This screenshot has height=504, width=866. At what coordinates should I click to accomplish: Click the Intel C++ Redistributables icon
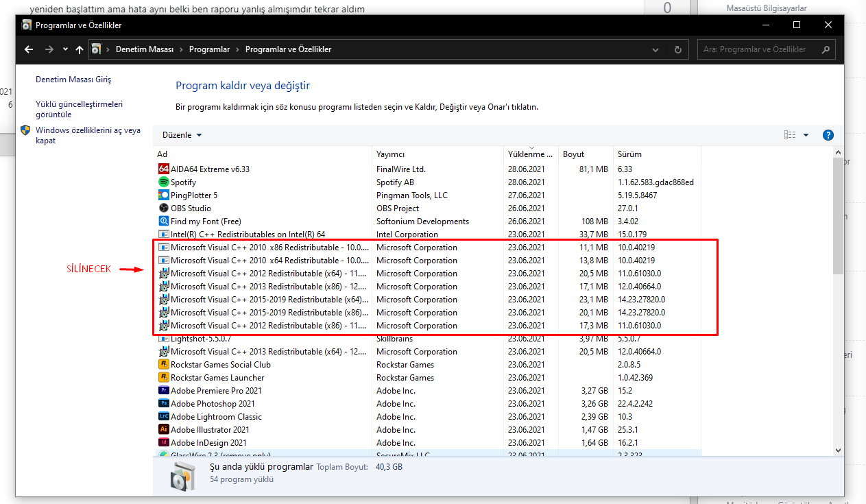tap(164, 234)
